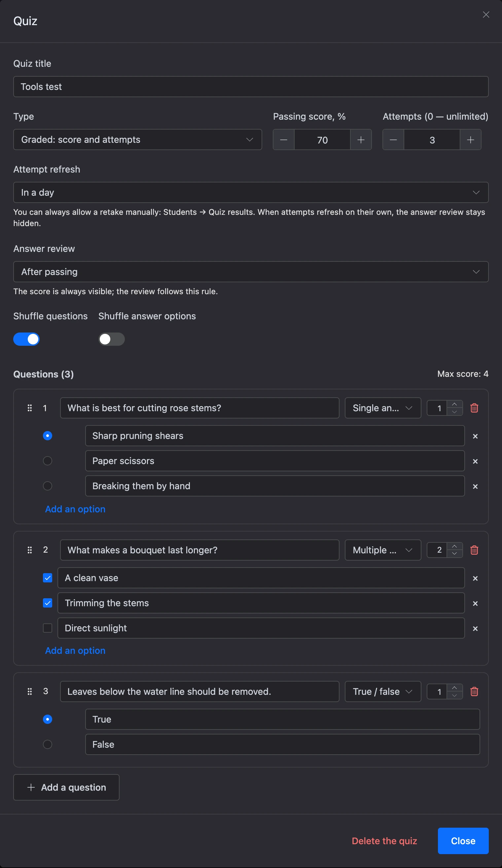Image resolution: width=502 pixels, height=868 pixels.
Task: Grab the drag handle of question 1
Action: [x=30, y=408]
